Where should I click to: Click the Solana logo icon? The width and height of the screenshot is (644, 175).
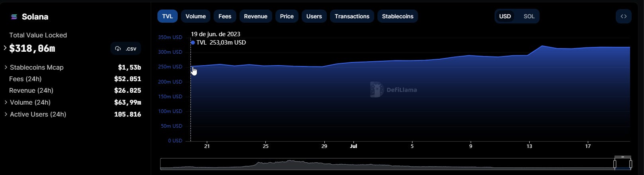[x=14, y=17]
